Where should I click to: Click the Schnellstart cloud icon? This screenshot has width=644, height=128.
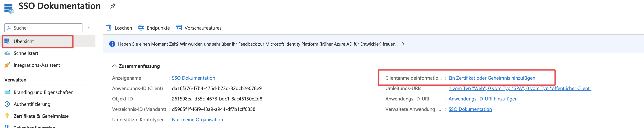(x=7, y=53)
